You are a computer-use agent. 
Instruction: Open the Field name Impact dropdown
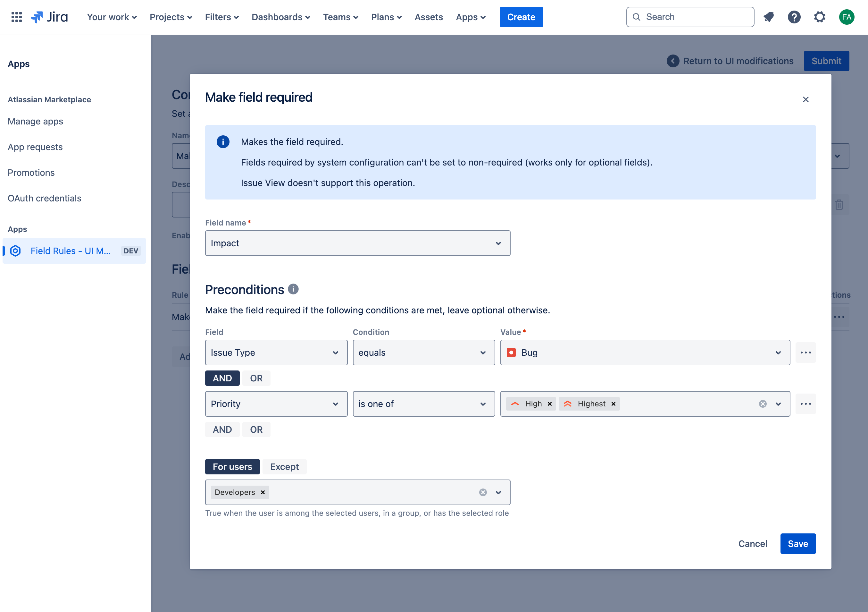point(357,243)
